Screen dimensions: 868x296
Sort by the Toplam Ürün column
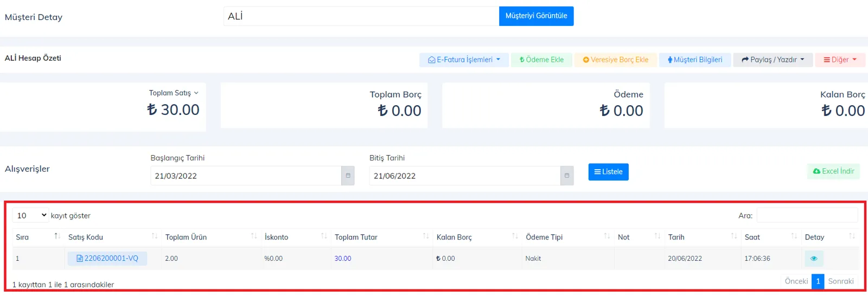point(211,237)
